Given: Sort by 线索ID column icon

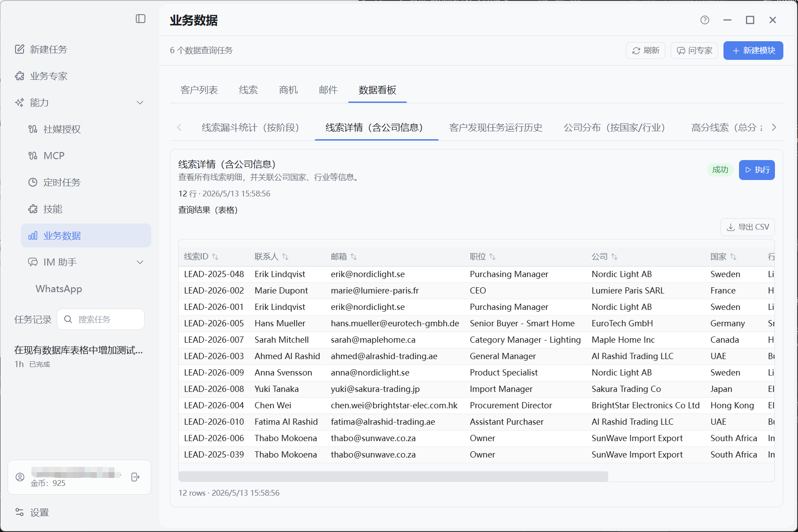Looking at the screenshot, I should pos(215,257).
